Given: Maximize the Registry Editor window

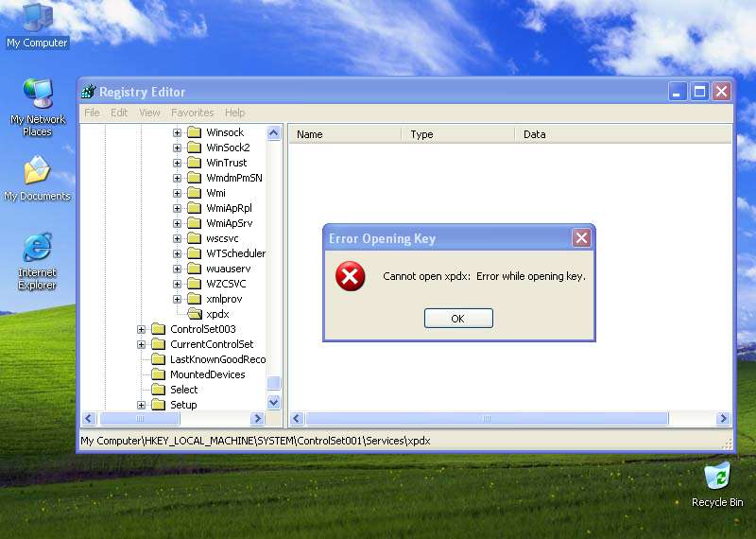Looking at the screenshot, I should pyautogui.click(x=699, y=91).
